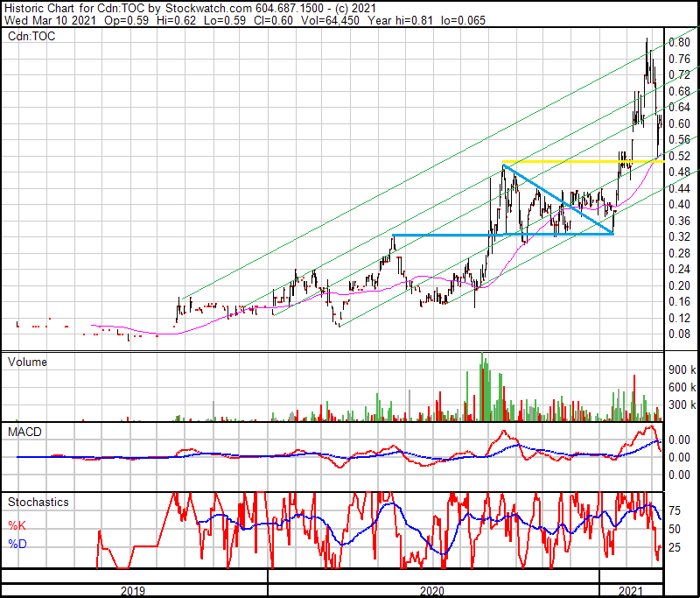Click the Wed Mar 10 2021 date text
700x598 pixels.
[x=50, y=20]
